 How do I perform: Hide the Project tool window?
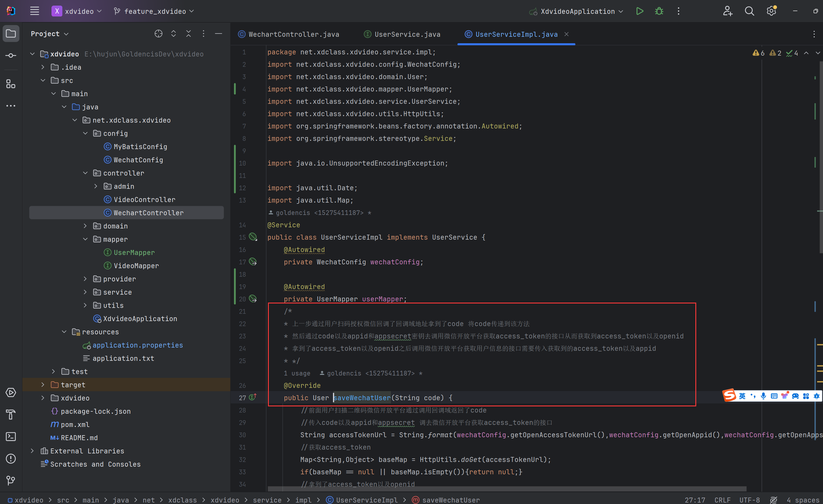pos(219,34)
